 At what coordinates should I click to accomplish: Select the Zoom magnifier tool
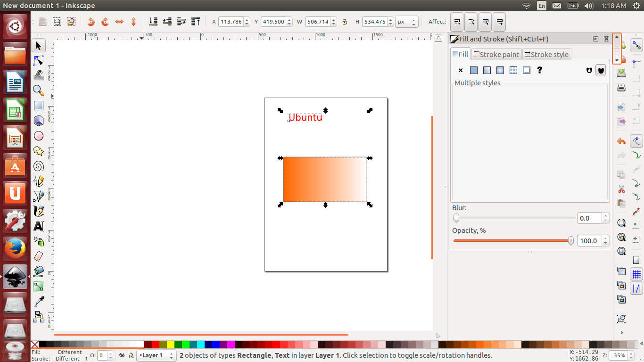[39, 90]
